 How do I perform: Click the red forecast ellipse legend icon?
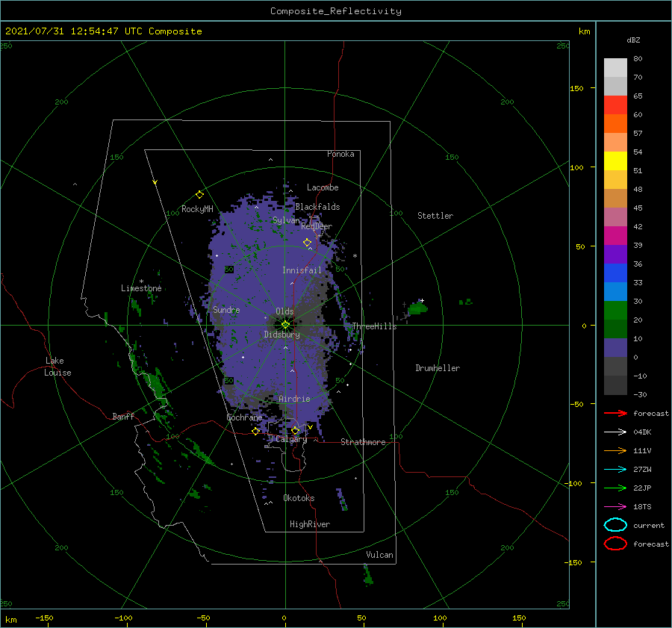coord(615,544)
